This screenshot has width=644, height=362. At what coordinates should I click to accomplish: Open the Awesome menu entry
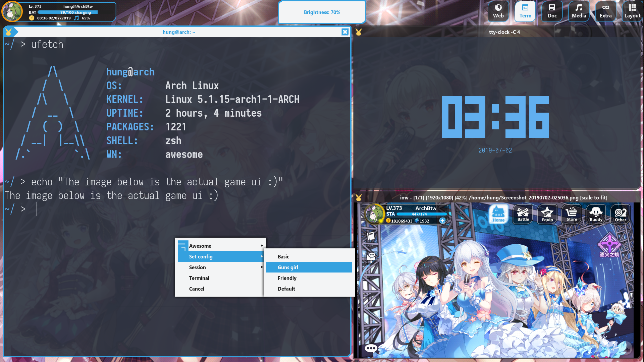pos(221,246)
